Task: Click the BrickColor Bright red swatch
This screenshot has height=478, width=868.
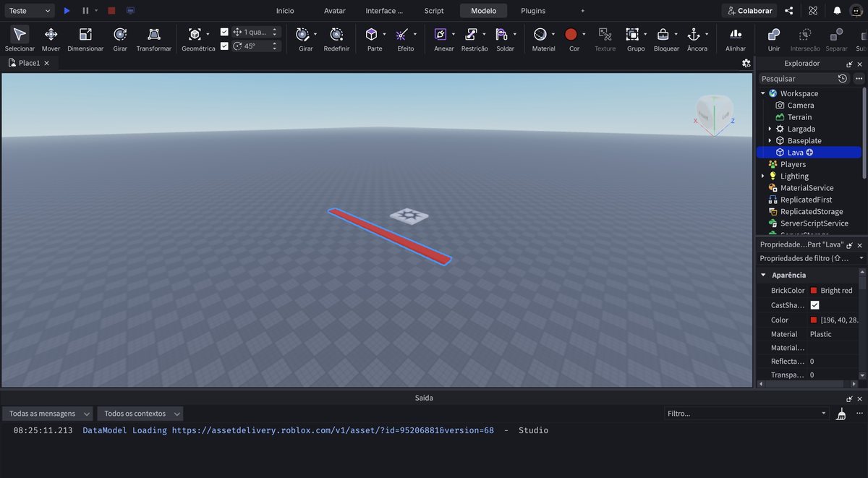Action: click(814, 291)
